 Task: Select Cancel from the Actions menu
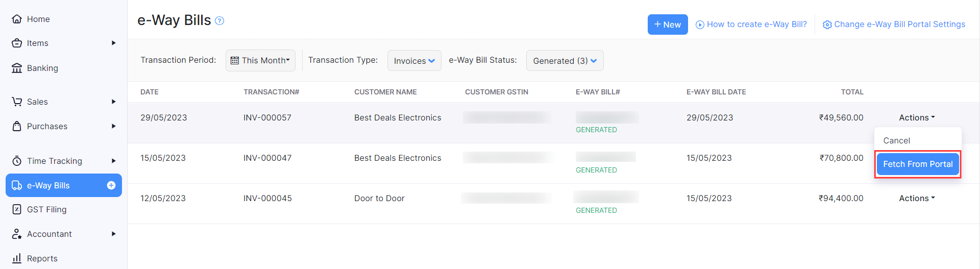point(896,140)
